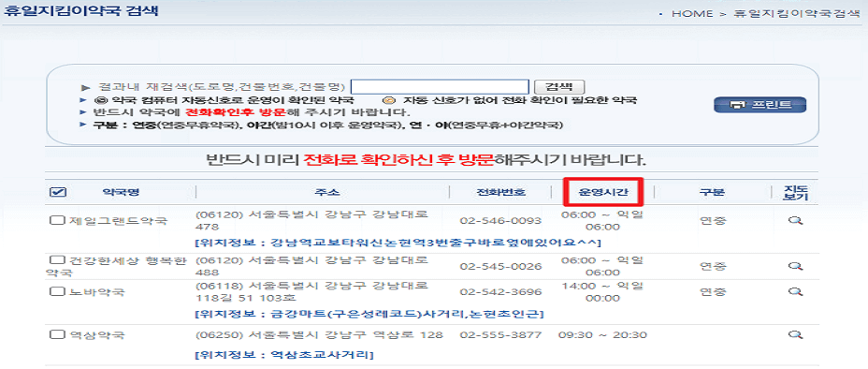Select the 노바약국 pharmacy name
This screenshot has height=369, width=868.
pyautogui.click(x=97, y=291)
